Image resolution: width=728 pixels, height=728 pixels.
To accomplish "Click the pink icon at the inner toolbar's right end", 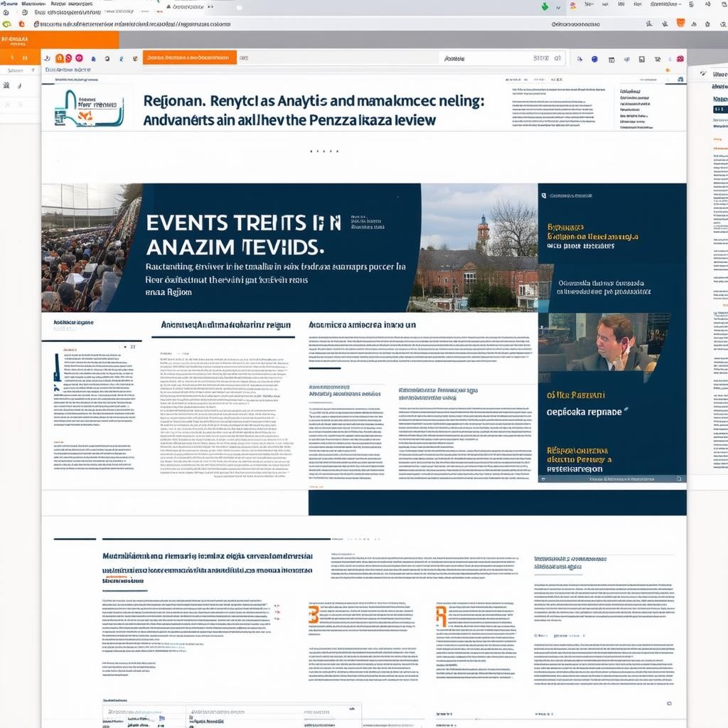I will [x=680, y=59].
